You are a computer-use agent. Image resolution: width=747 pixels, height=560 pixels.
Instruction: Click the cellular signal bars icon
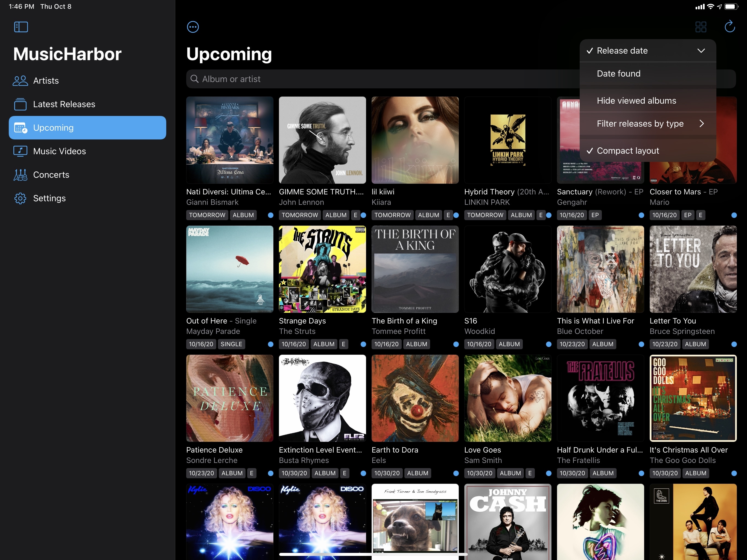[700, 6]
